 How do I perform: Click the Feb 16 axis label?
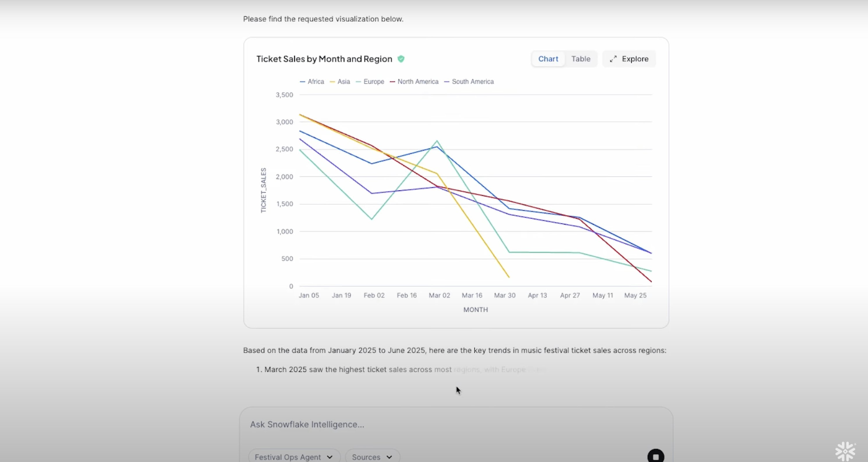coord(407,296)
